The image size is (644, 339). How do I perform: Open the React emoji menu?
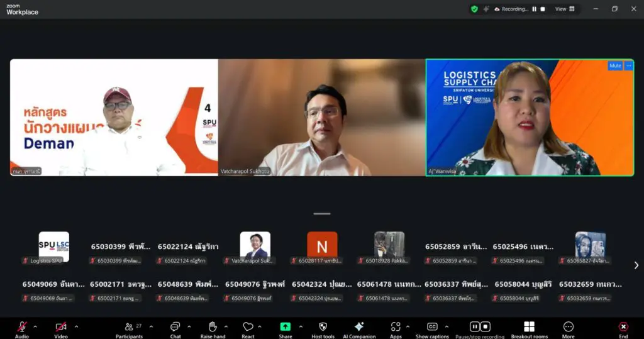point(248,327)
